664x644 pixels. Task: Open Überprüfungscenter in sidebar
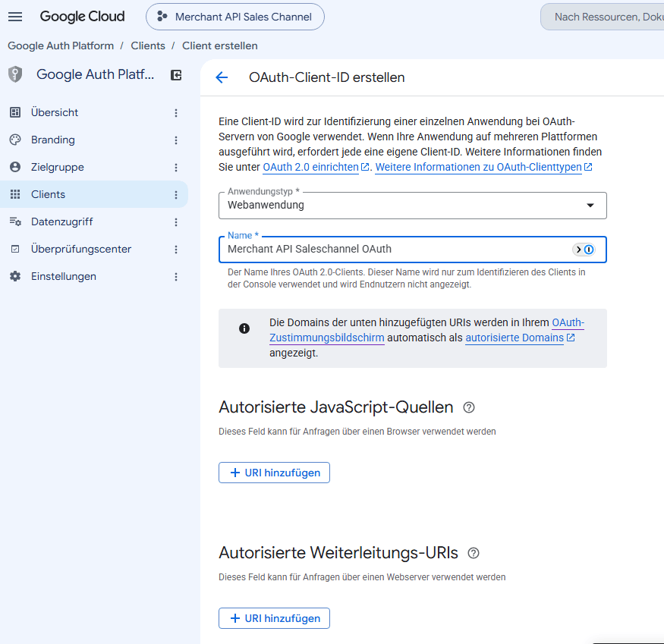click(94, 249)
